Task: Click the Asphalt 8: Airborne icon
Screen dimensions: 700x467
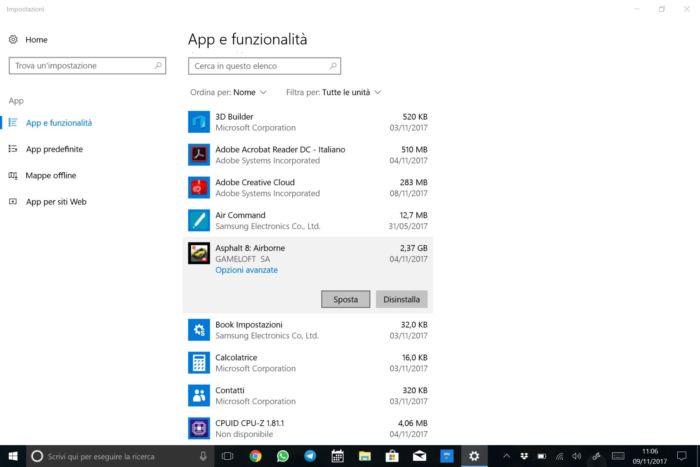Action: click(199, 253)
